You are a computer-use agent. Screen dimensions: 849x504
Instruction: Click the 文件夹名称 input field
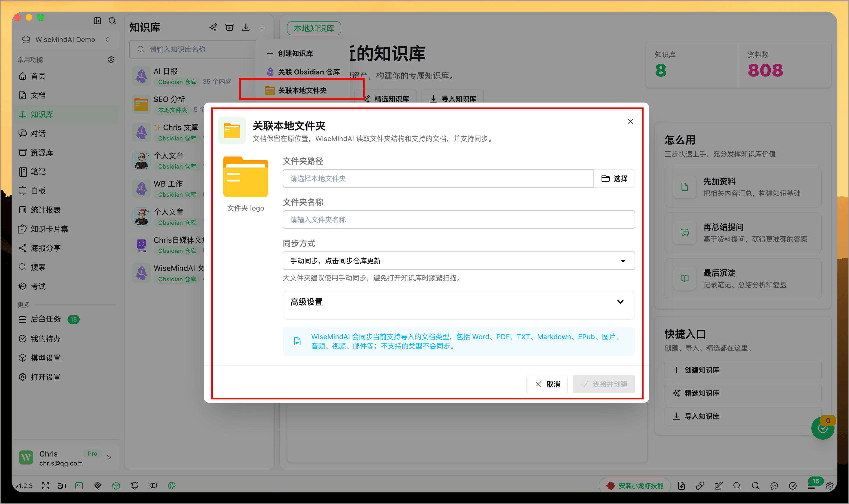[459, 220]
